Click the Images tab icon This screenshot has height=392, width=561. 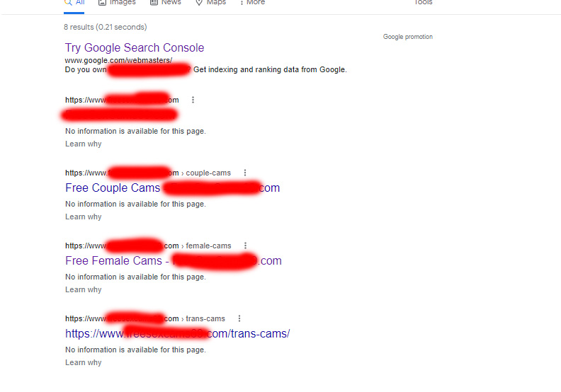[x=102, y=3]
